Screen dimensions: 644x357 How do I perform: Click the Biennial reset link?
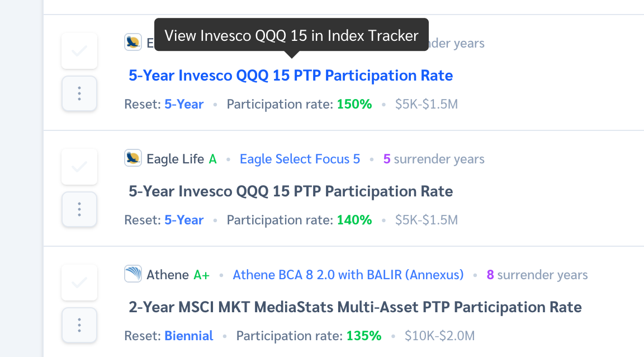pyautogui.click(x=189, y=336)
